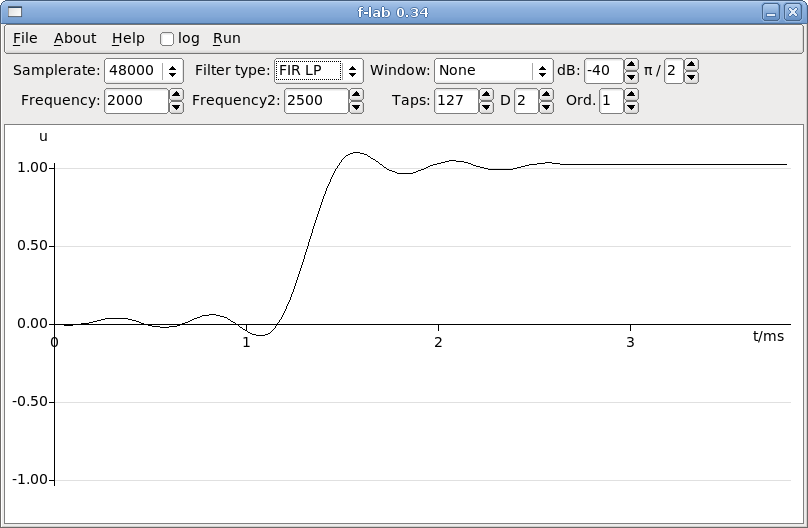This screenshot has width=808, height=528.
Task: Click the Run menu item
Action: [227, 39]
